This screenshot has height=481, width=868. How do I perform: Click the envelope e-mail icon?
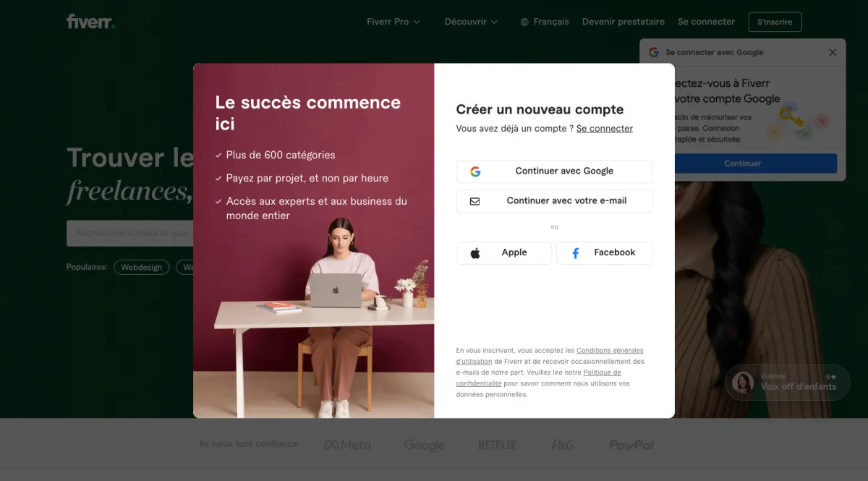tap(475, 201)
